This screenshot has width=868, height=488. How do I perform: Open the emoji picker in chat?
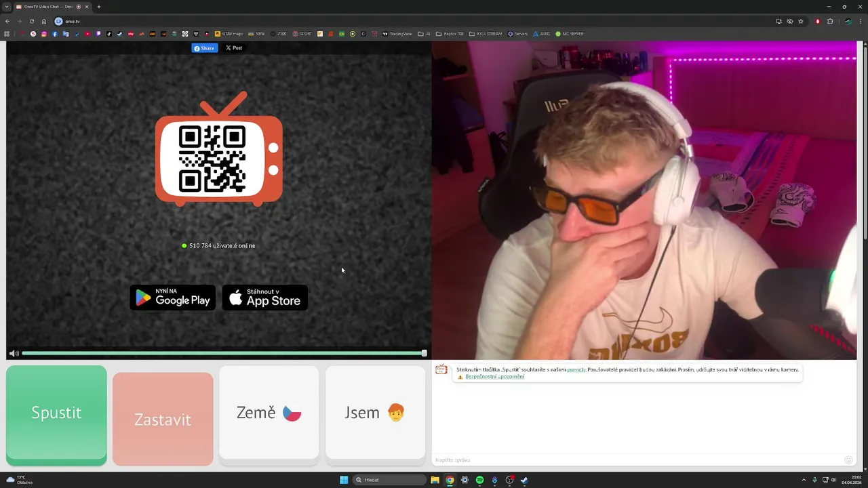click(x=848, y=460)
